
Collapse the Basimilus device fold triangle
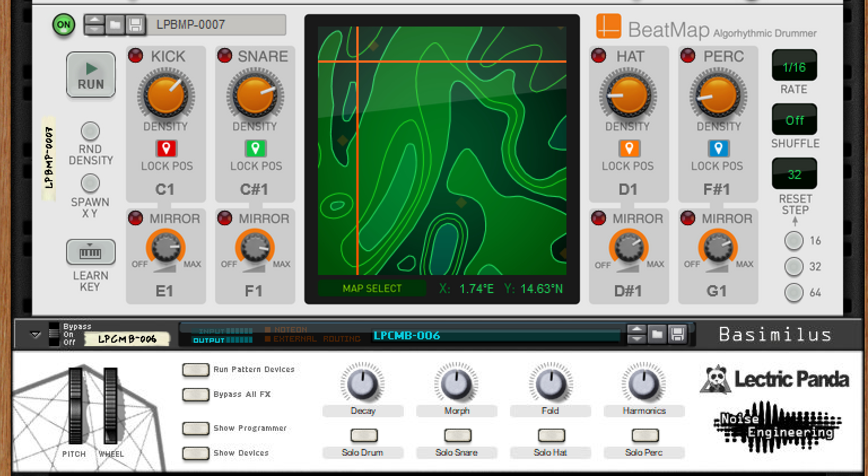[36, 335]
